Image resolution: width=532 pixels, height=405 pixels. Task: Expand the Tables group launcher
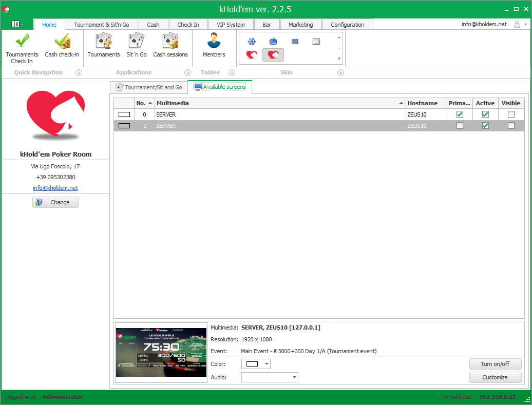(232, 72)
